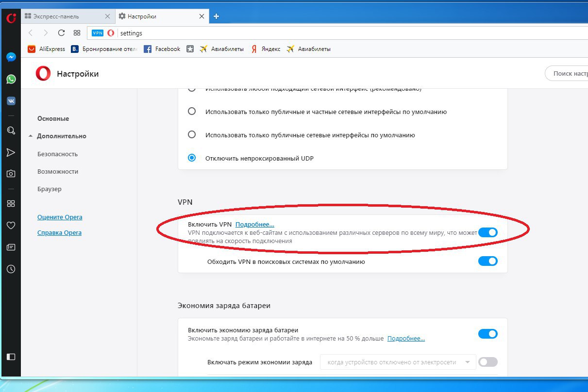Image resolution: width=588 pixels, height=392 pixels.
Task: Open instant search from the sidebar
Action: (11, 131)
